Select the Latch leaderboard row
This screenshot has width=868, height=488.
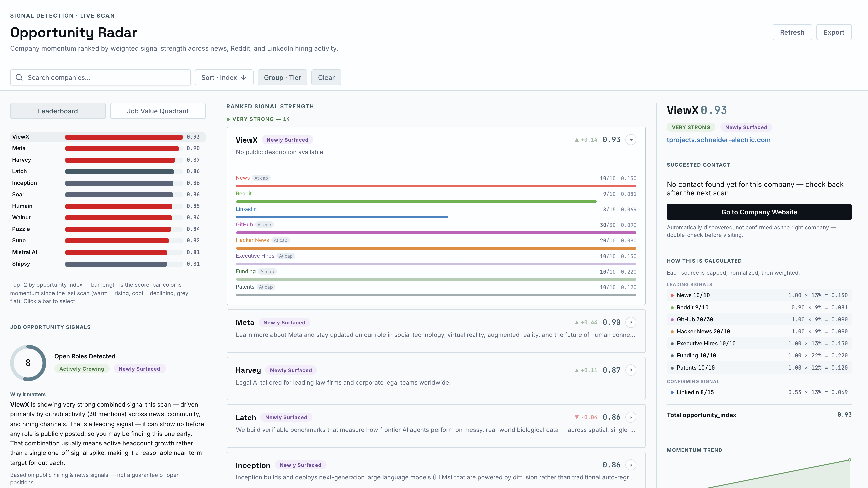coord(108,171)
